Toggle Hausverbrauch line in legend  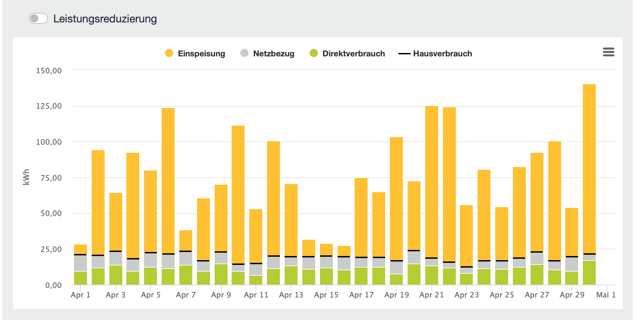[x=435, y=53]
